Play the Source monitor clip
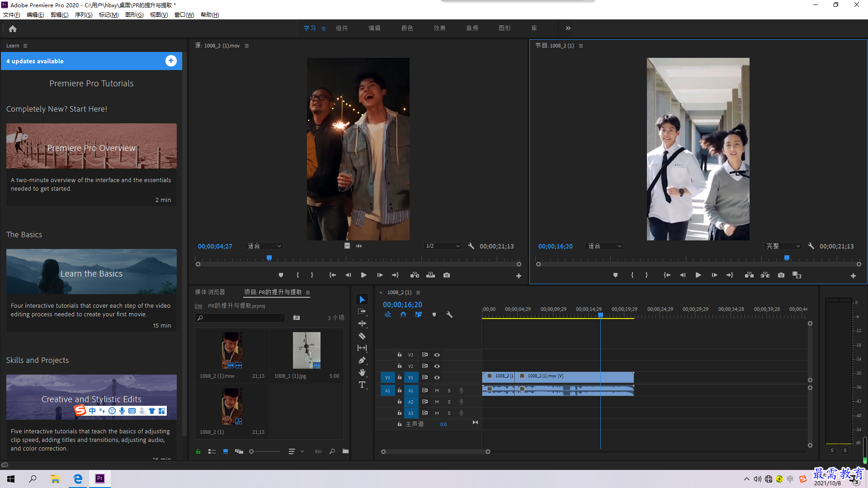868x488 pixels. (364, 275)
